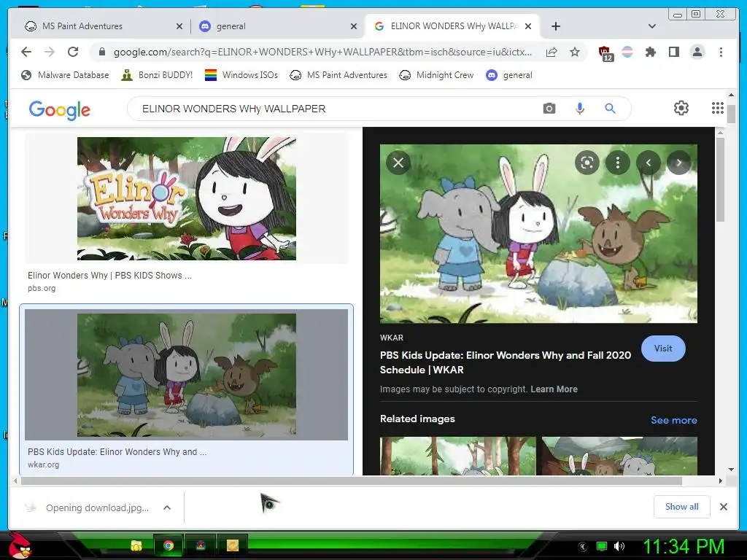Click the Visit button
747x560 pixels.
coord(663,349)
